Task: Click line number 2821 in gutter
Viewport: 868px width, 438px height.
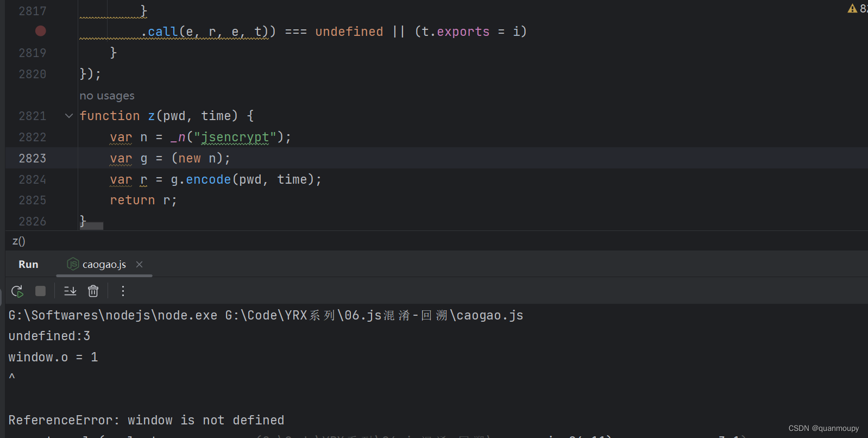Action: pyautogui.click(x=33, y=116)
